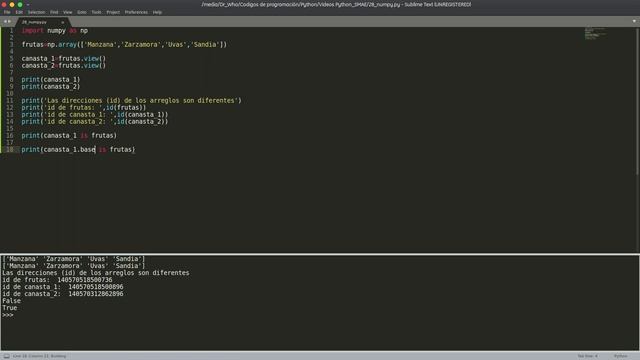
Task: Click the 'Las direcciones' string on line 11
Action: 143,100
